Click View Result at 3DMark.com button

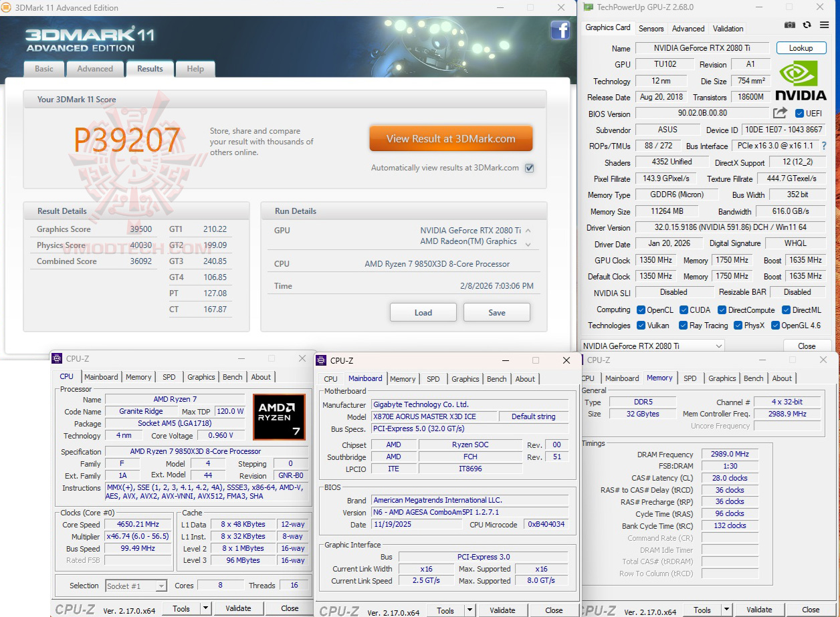coord(451,139)
